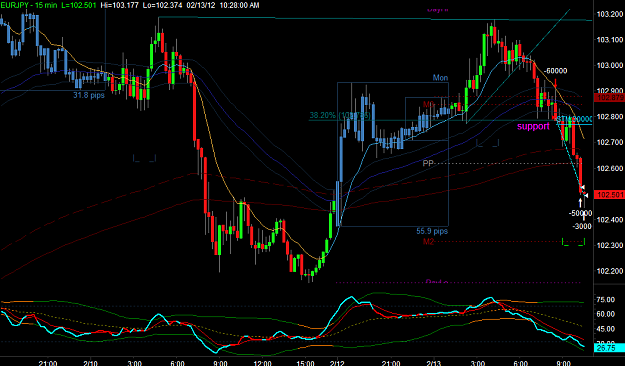The height and width of the screenshot is (366, 625).
Task: Click the red M2 pivot label
Action: click(428, 242)
